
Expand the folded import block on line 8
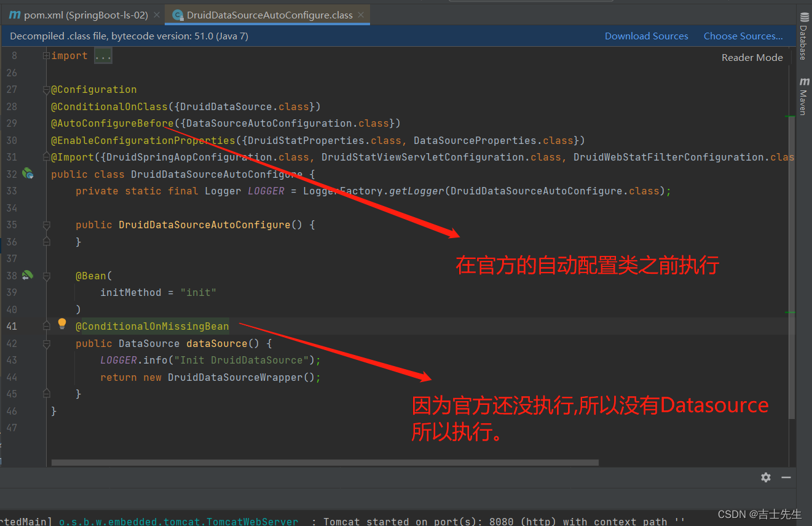tap(46, 55)
